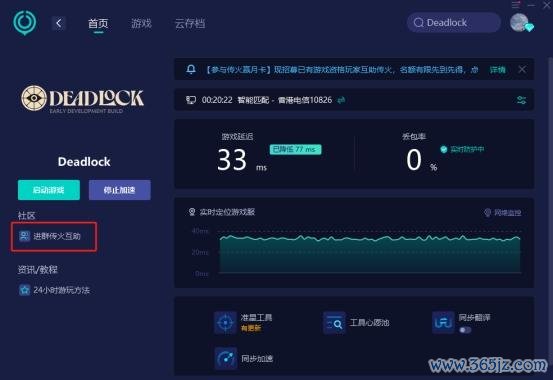
Task: Click the location pin for 实时定位游戏服
Action: pos(192,212)
